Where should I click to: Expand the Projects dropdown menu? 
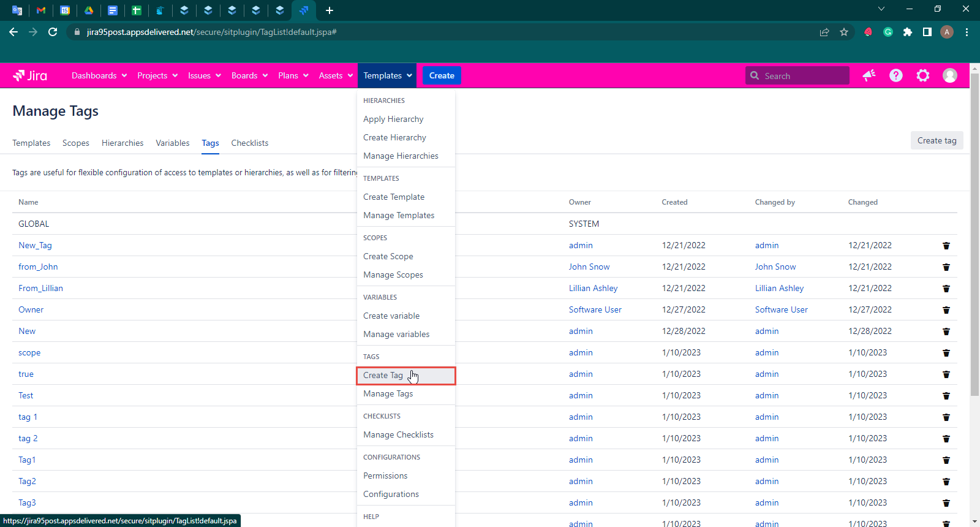coord(157,75)
